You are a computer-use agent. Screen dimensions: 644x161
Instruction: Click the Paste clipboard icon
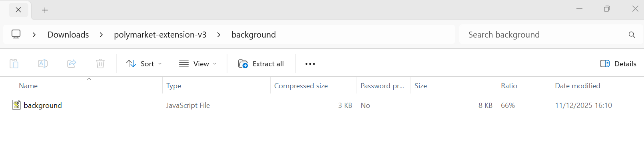[x=14, y=64]
